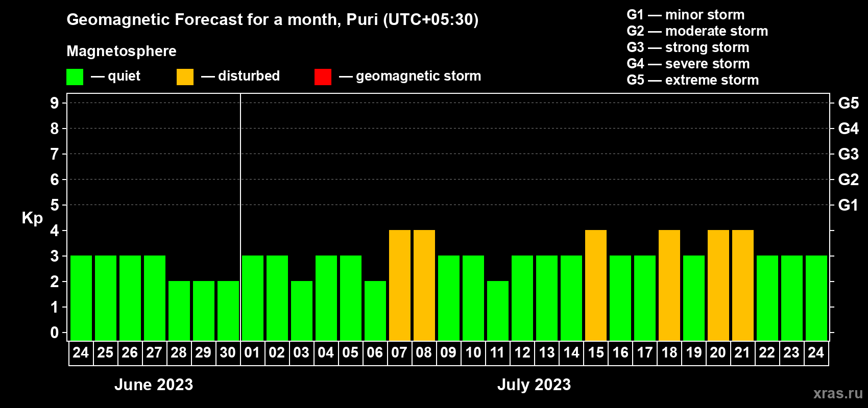The height and width of the screenshot is (408, 868).
Task: Select the July 11 green bar
Action: [x=498, y=311]
